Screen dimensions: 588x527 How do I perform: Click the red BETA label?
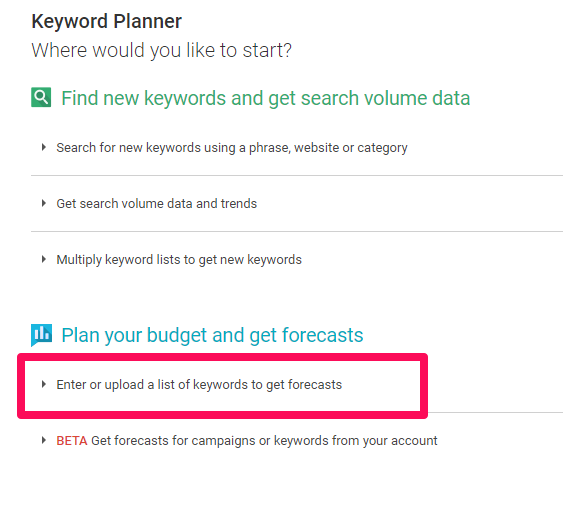pyautogui.click(x=72, y=440)
